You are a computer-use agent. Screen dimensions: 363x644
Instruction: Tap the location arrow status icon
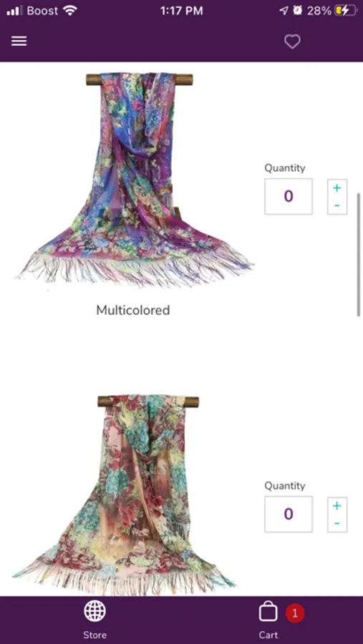(284, 11)
